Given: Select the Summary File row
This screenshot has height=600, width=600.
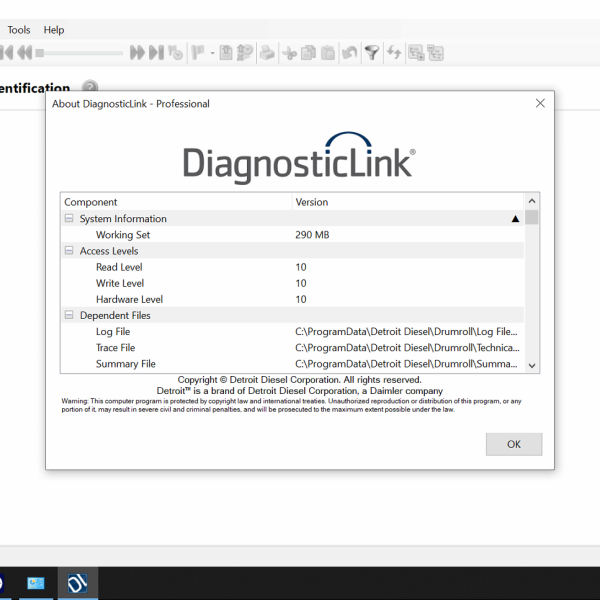Looking at the screenshot, I should (x=292, y=363).
